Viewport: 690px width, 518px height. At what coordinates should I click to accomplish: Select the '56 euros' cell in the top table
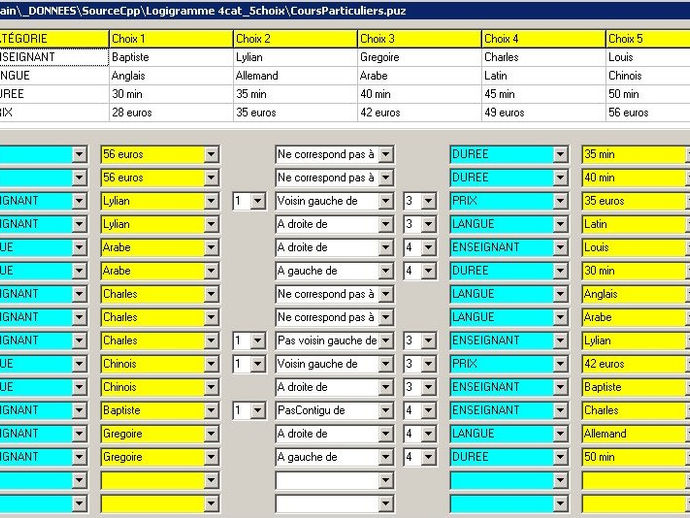coord(648,113)
